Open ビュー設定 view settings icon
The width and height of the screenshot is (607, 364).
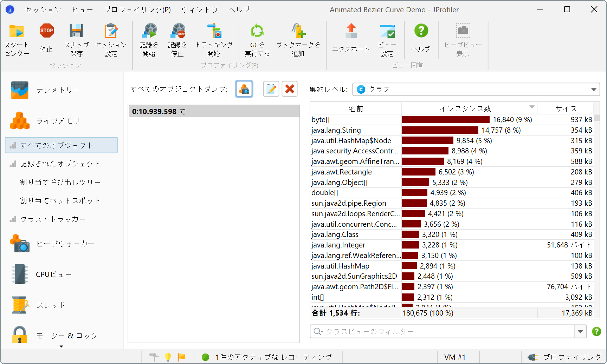pyautogui.click(x=387, y=40)
